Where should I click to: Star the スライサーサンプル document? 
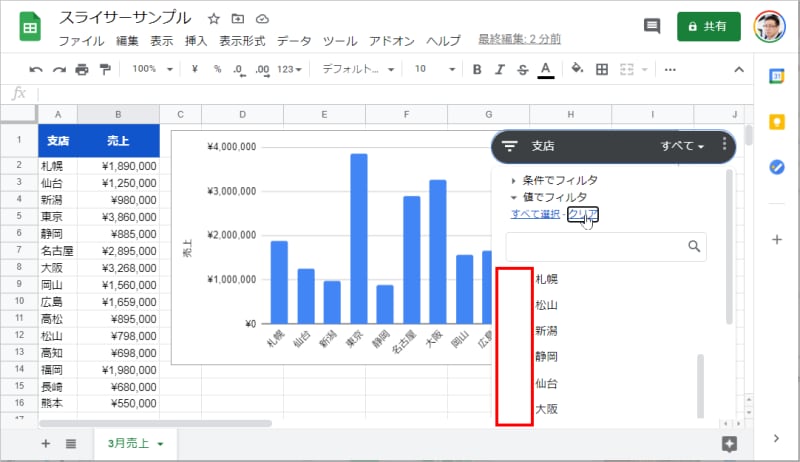click(x=214, y=19)
